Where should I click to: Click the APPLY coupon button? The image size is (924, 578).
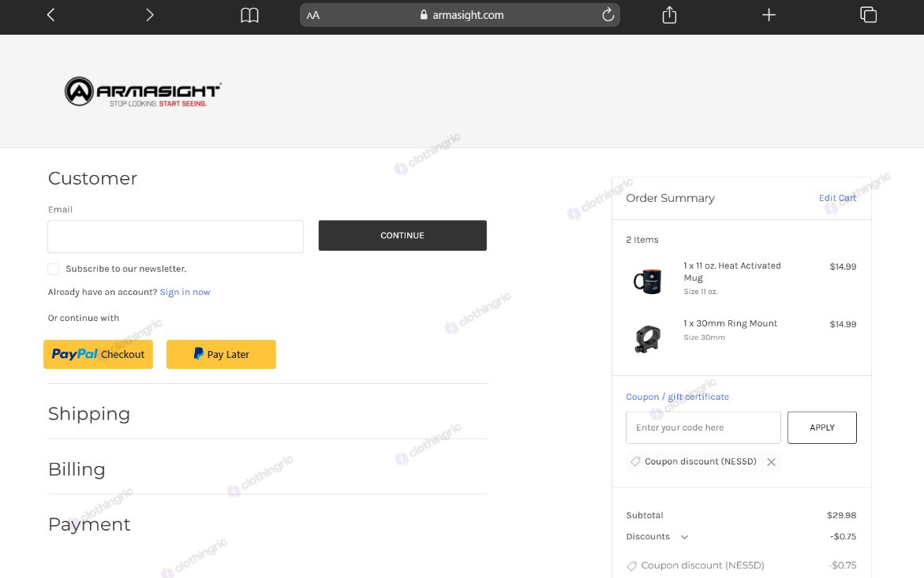(822, 428)
